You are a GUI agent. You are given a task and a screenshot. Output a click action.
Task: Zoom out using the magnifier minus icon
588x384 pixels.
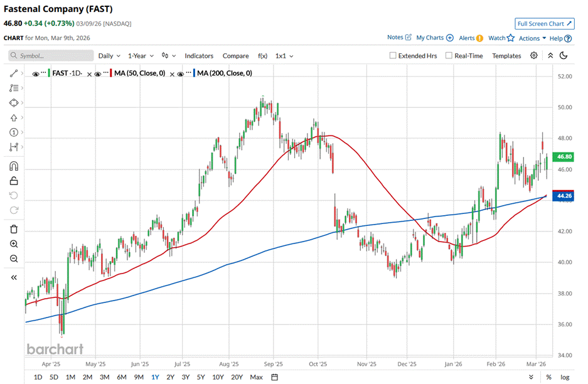pos(14,259)
